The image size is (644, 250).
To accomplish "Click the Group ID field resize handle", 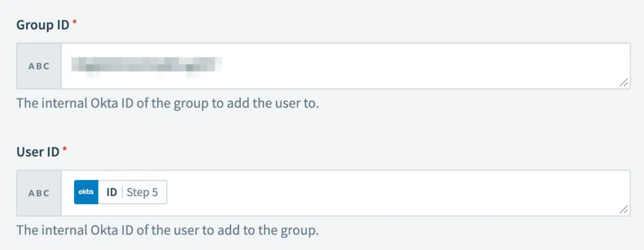I will coord(624,83).
